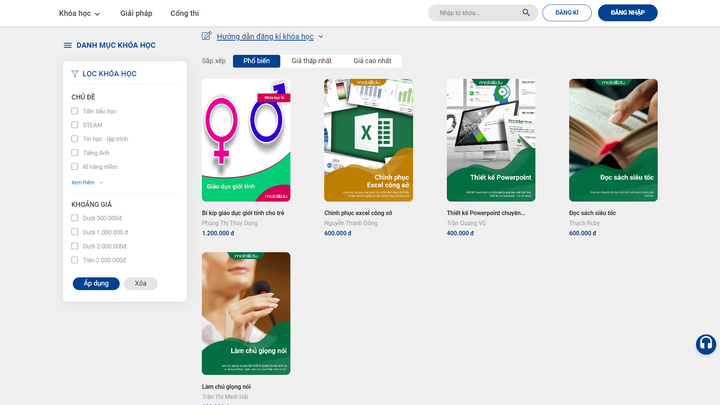Click the filter funnel icon
The height and width of the screenshot is (405, 720).
click(x=74, y=74)
